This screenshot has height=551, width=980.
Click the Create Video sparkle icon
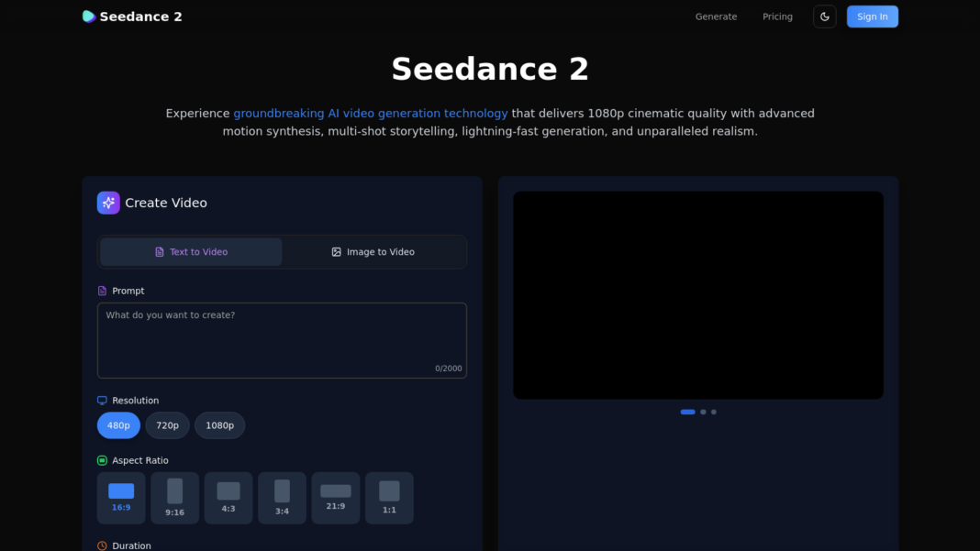tap(108, 203)
